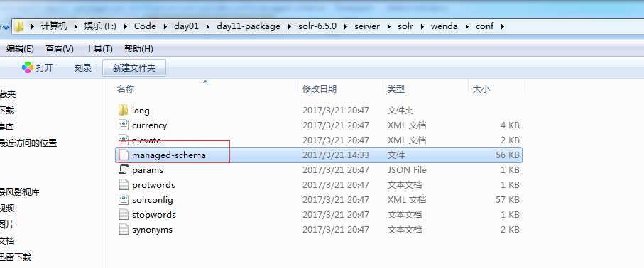Click the solrconfig XML file icon

(124, 200)
